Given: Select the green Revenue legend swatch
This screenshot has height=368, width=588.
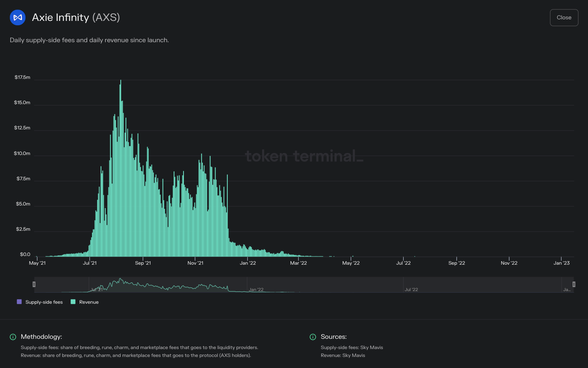Looking at the screenshot, I should pos(73,302).
